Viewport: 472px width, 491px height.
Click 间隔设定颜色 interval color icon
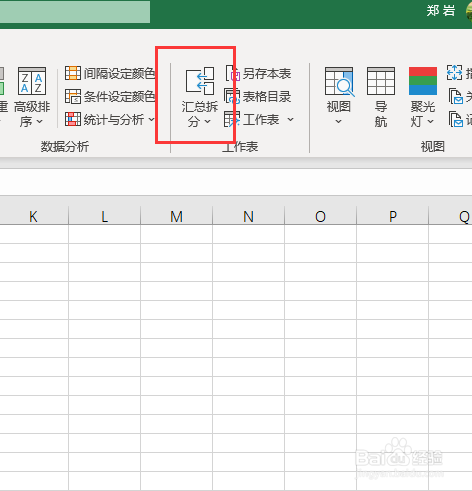pos(73,73)
